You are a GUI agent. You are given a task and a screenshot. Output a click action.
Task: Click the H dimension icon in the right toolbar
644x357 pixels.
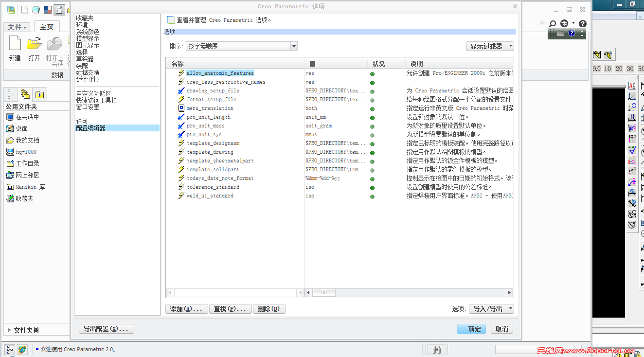click(x=632, y=118)
